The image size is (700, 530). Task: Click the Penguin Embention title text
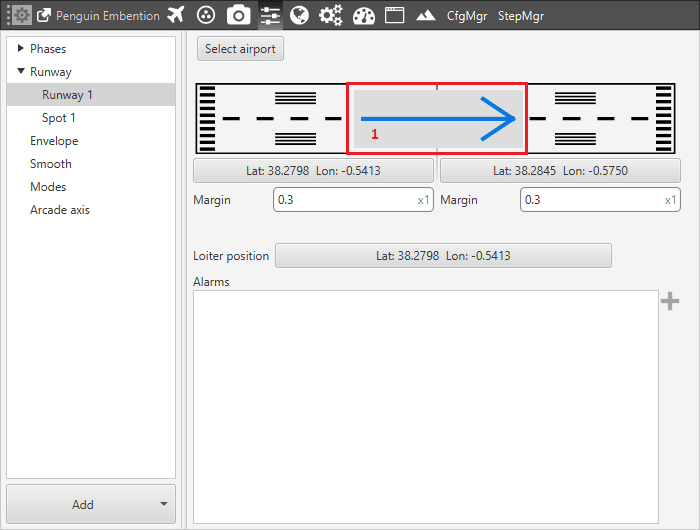click(108, 16)
